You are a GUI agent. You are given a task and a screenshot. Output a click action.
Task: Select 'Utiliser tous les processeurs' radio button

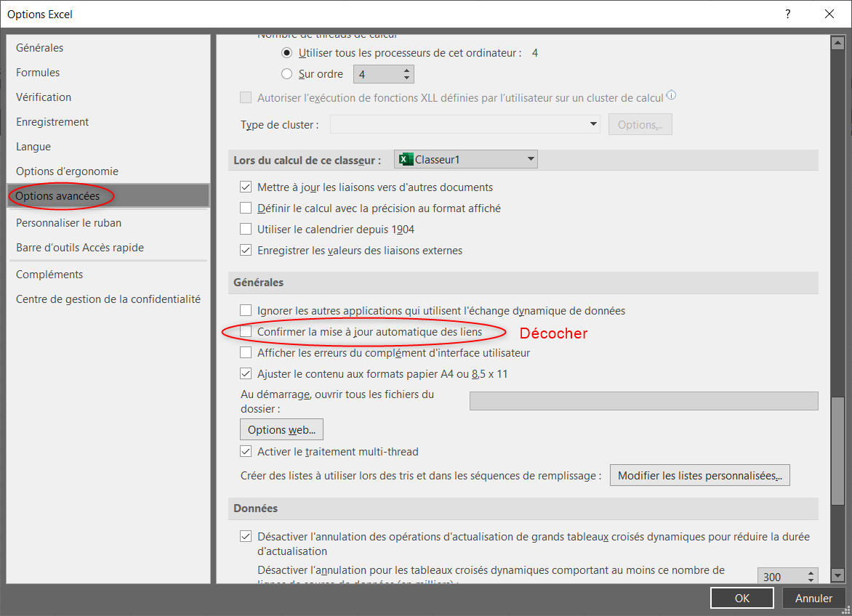(287, 53)
